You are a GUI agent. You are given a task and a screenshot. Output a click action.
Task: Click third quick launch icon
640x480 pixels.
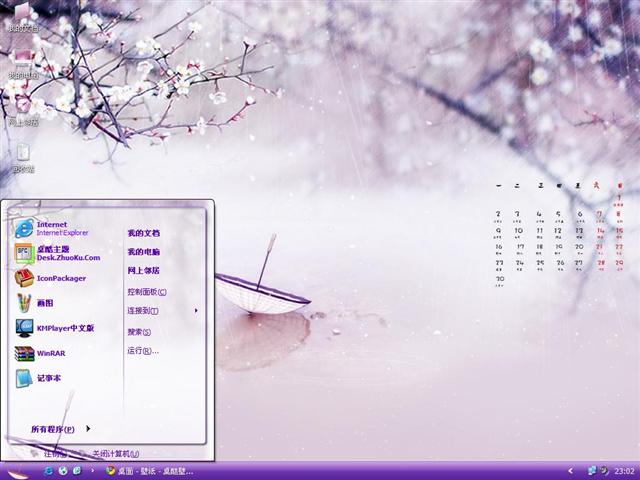[x=77, y=471]
